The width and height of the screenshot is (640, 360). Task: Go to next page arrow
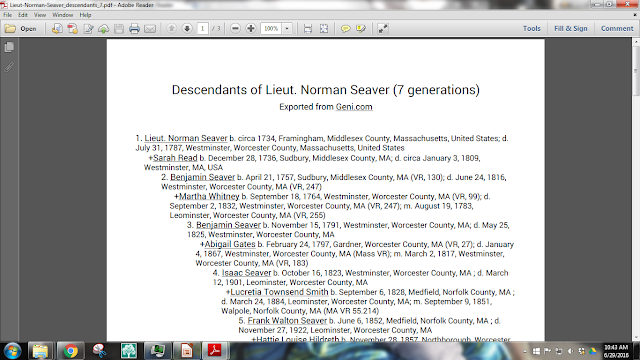click(187, 29)
